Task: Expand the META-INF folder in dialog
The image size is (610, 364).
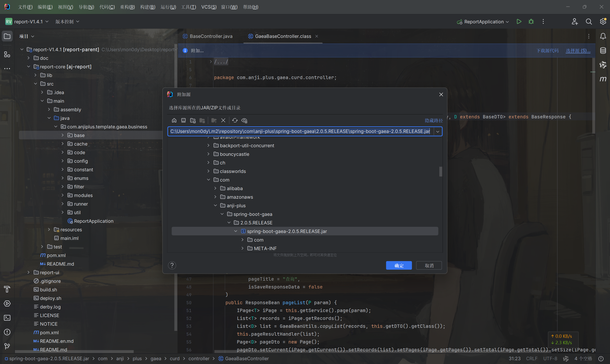Action: pyautogui.click(x=242, y=248)
